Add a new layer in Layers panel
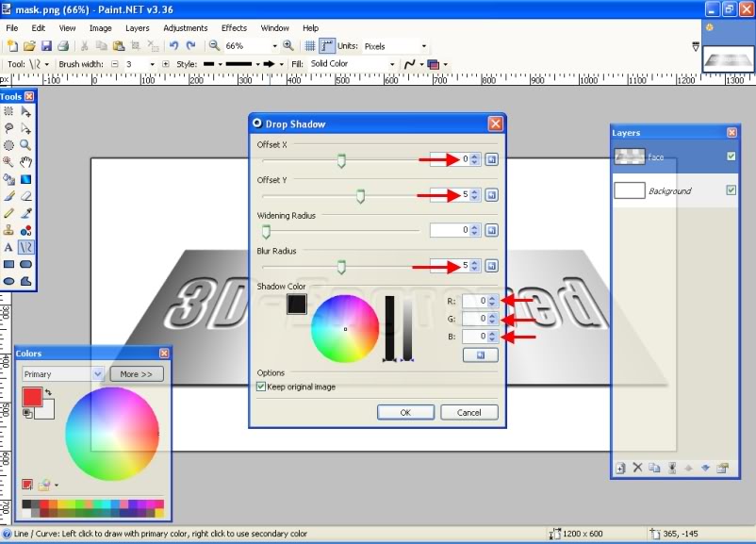Viewport: 756px width, 544px height. coord(620,468)
